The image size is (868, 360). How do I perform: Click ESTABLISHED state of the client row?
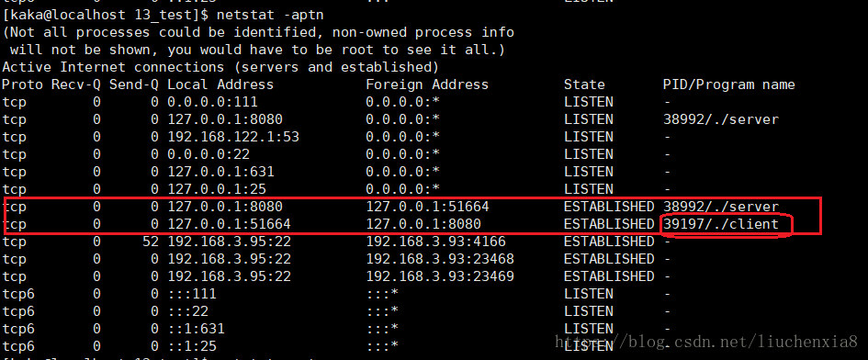tap(609, 224)
